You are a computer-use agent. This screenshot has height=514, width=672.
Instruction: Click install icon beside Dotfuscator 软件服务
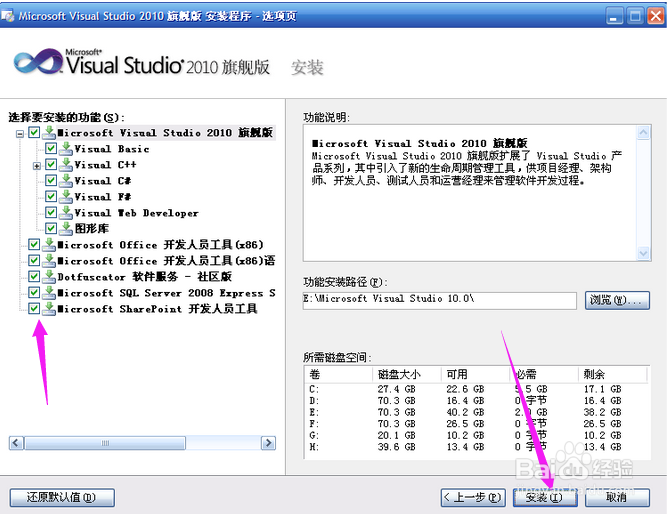coord(49,277)
